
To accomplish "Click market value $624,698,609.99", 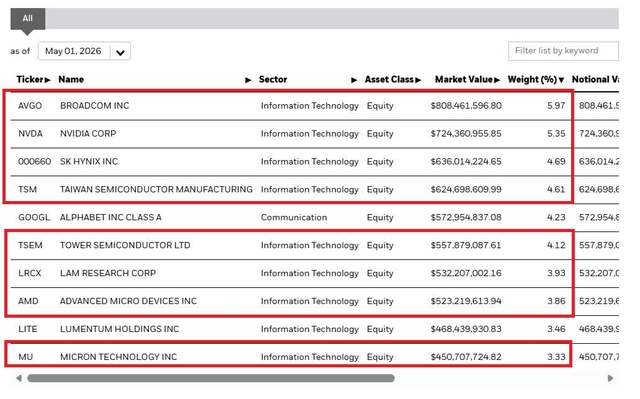I will tap(466, 190).
